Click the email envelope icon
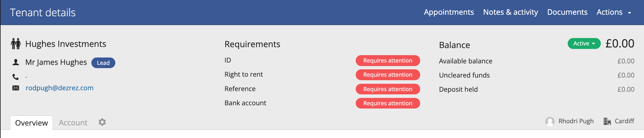Screen dimensions: 644x138 tap(16, 88)
